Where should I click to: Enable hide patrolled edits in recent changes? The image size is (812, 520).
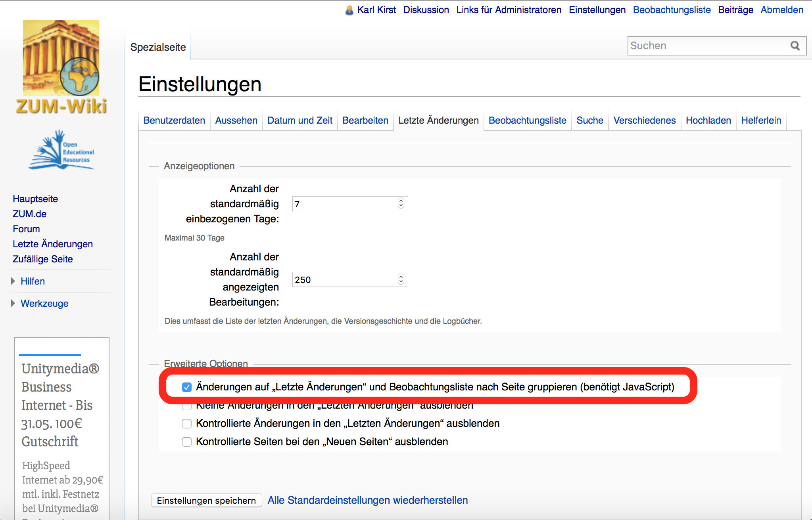point(187,424)
